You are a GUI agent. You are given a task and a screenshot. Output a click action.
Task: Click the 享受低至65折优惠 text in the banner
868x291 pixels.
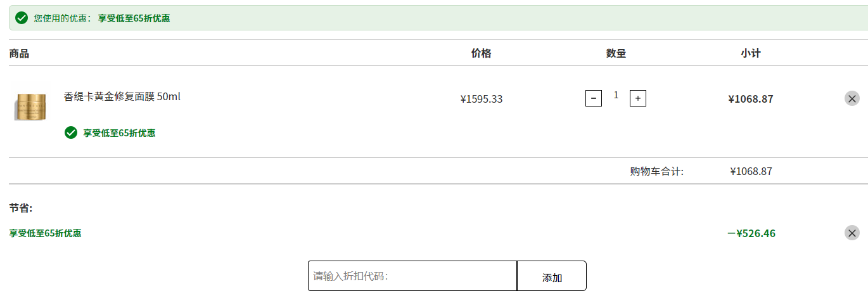pyautogui.click(x=134, y=18)
